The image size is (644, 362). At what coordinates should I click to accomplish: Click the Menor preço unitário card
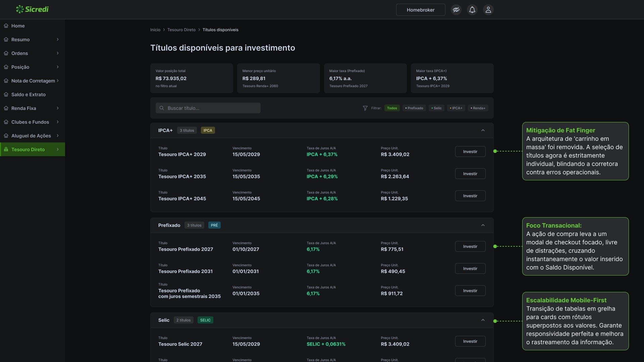tap(278, 78)
